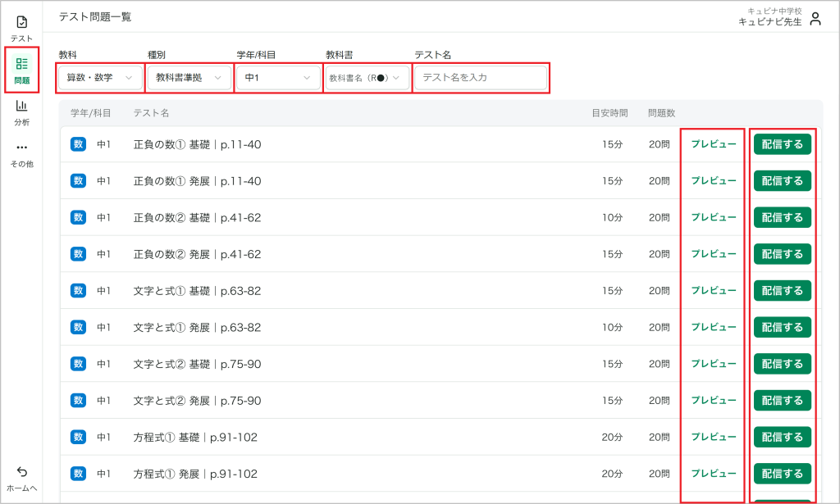840x504 pixels.
Task: Open the 学年/科目 dropdown showing 中1
Action: pos(278,78)
